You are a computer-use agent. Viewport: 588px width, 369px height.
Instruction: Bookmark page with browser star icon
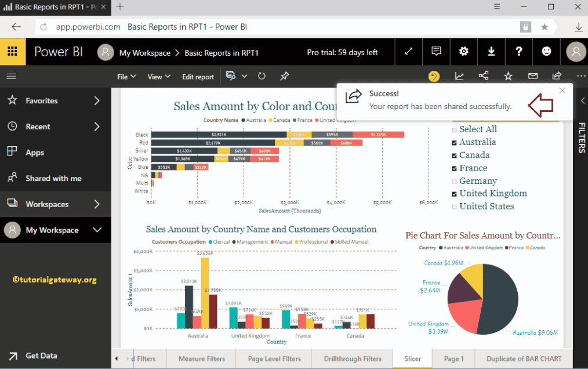pyautogui.click(x=545, y=27)
